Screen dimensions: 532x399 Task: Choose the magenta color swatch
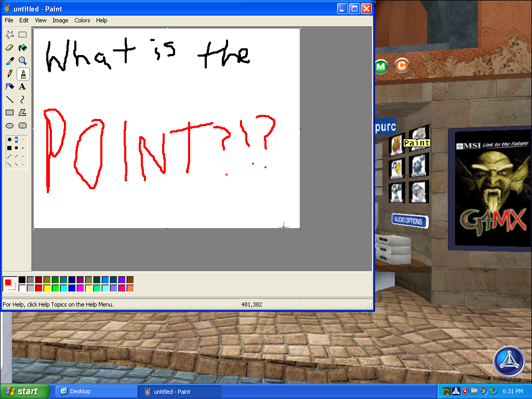click(80, 288)
